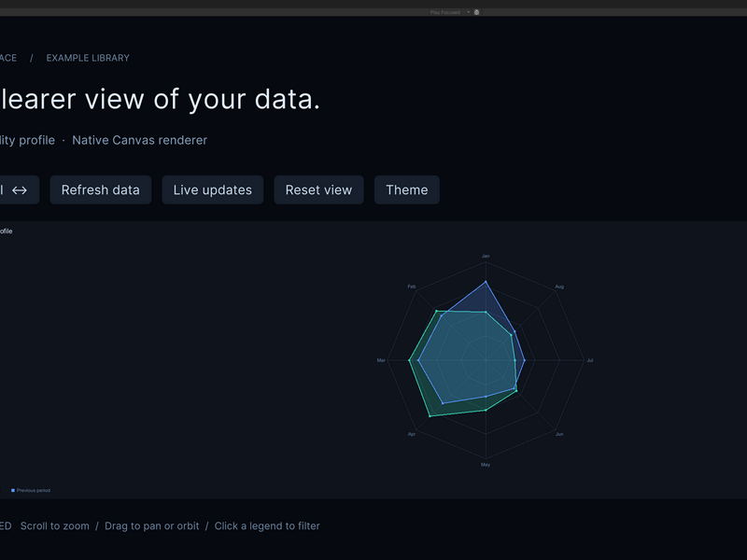Click the Refresh data button

[x=101, y=190]
